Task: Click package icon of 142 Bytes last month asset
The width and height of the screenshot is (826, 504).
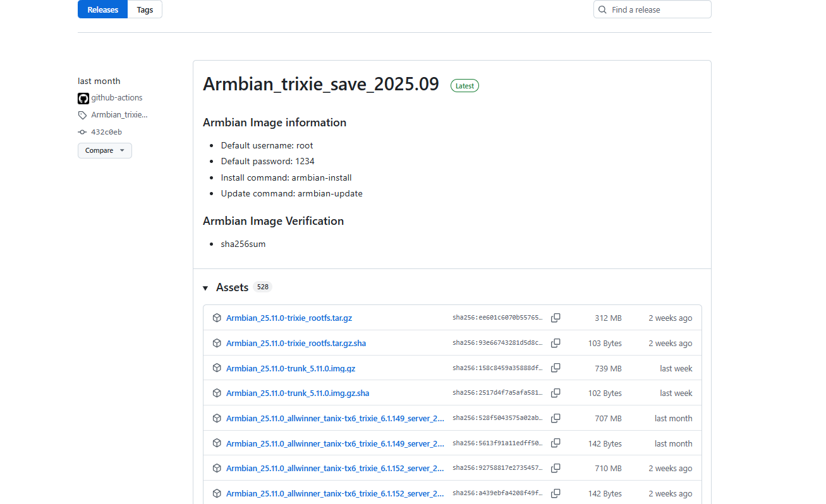Action: coord(217,443)
